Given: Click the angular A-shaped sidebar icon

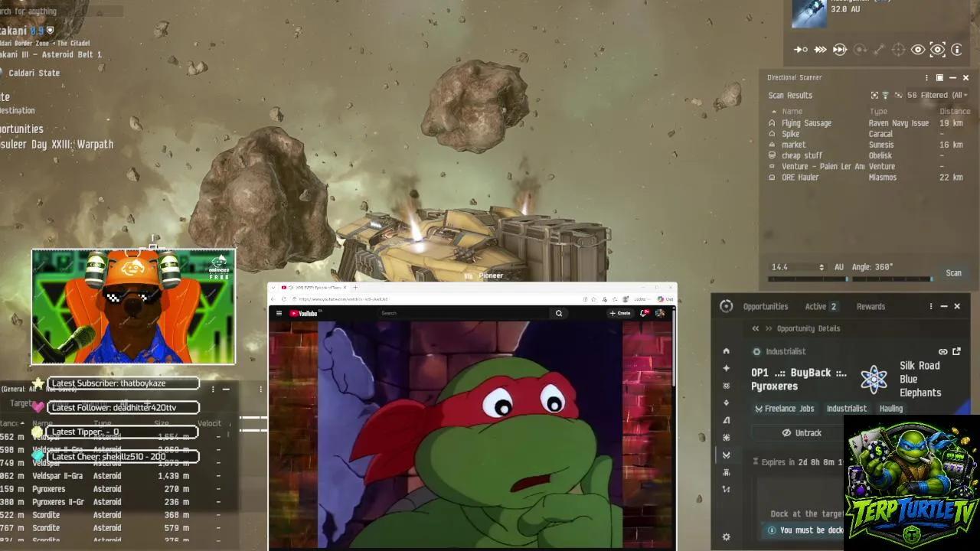Looking at the screenshot, I should point(727,420).
